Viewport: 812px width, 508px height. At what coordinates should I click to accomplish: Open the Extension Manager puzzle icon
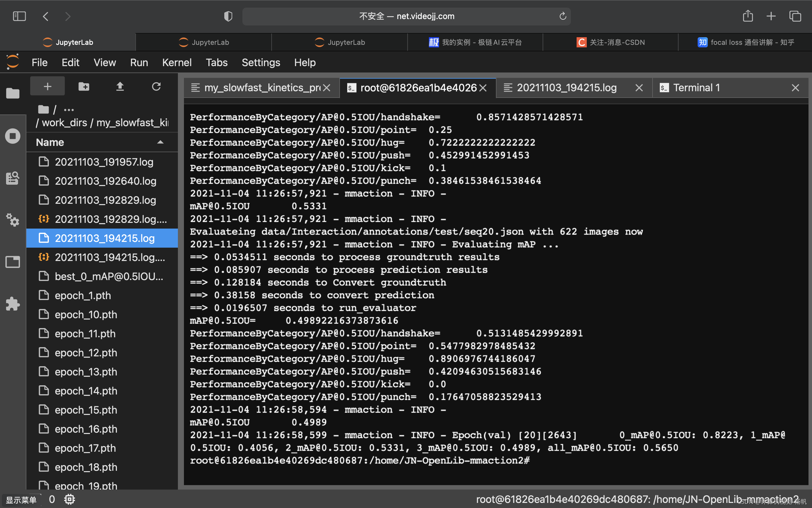coord(13,304)
